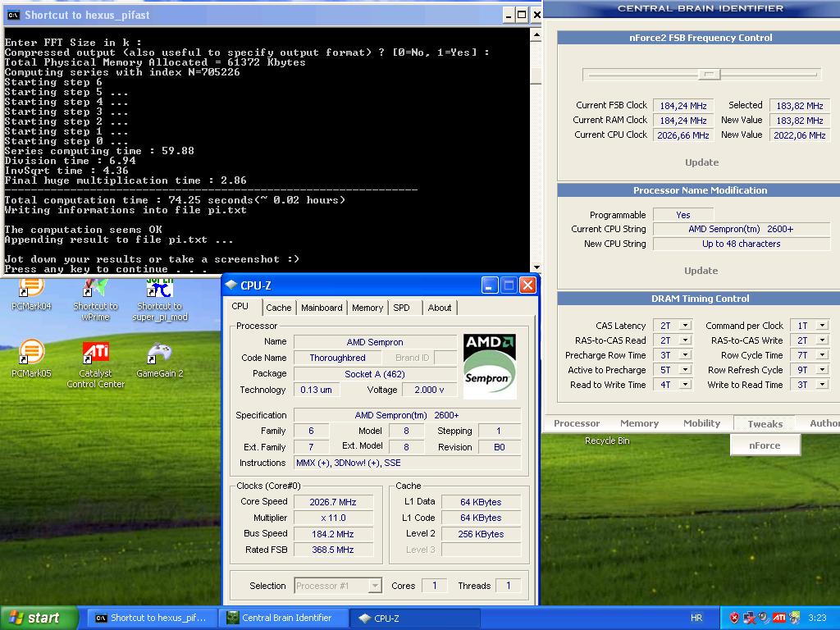The width and height of the screenshot is (840, 630).
Task: Click the CPU-Z title bar icon
Action: tap(231, 285)
